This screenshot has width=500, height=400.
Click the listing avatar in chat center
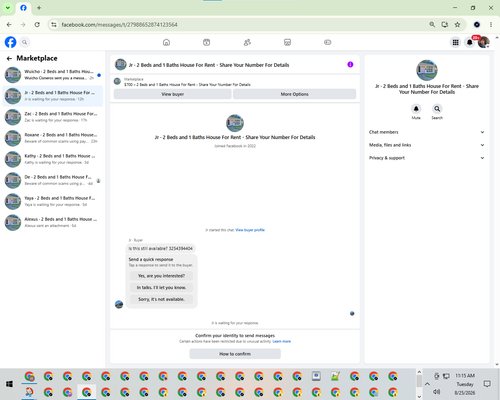pyautogui.click(x=235, y=123)
